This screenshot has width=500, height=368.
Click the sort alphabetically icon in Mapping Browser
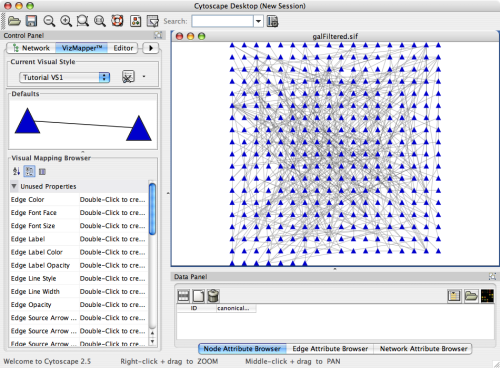coord(16,171)
